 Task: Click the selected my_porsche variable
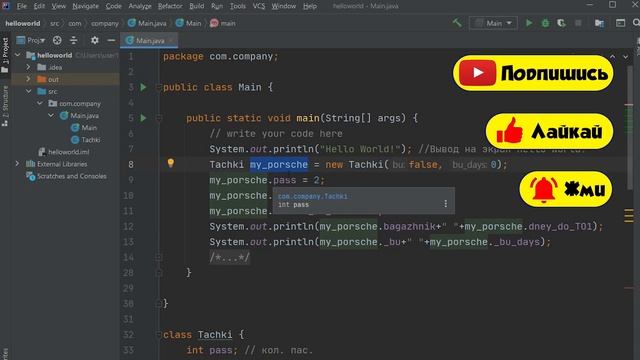click(279, 164)
